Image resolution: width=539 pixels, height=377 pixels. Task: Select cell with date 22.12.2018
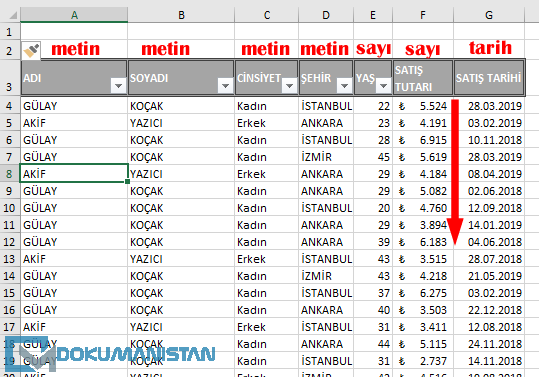489,310
